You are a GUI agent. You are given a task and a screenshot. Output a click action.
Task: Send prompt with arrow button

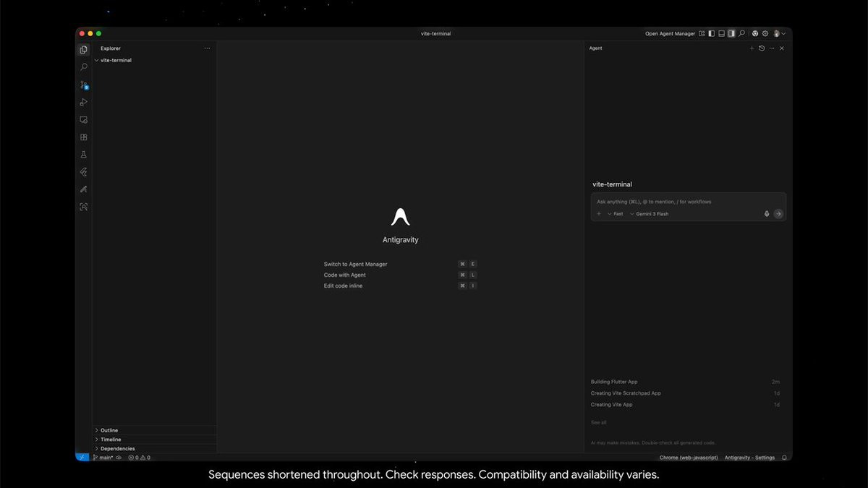778,214
